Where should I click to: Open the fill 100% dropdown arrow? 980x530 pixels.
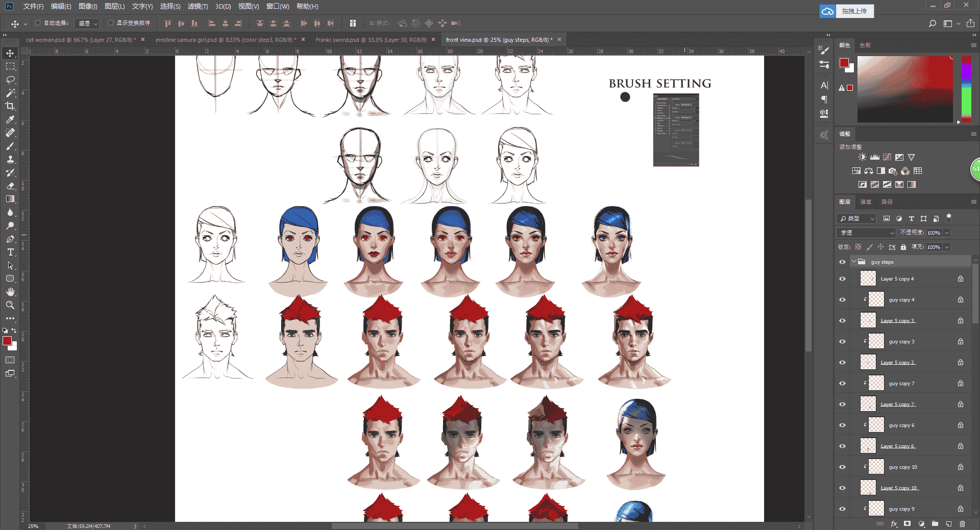947,247
